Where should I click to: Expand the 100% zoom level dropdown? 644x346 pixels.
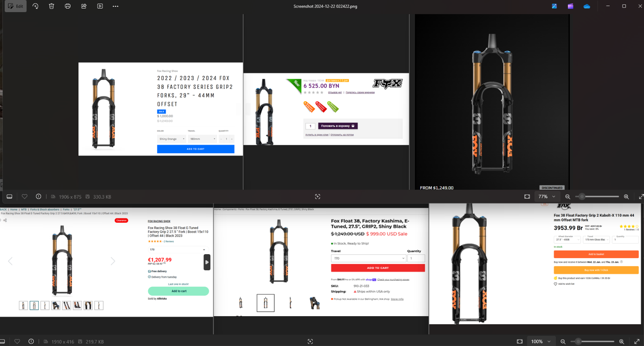(x=542, y=341)
